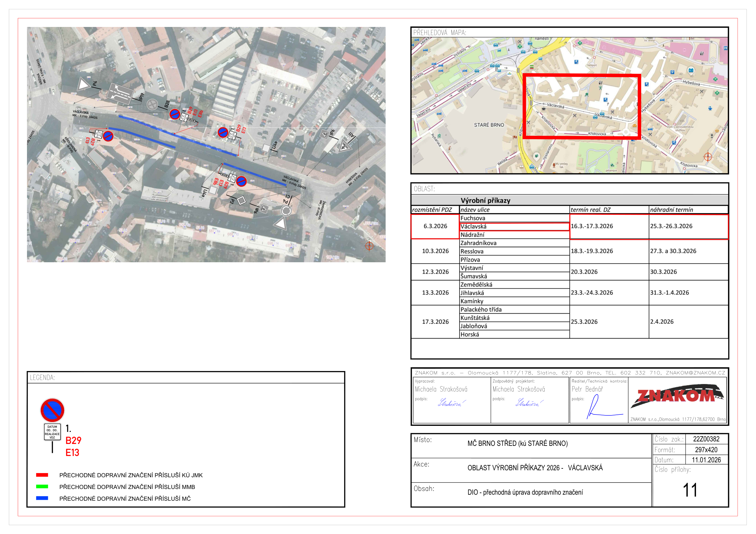
Task: Click the 2.4.2026 substitute term cell
Action: 688,322
